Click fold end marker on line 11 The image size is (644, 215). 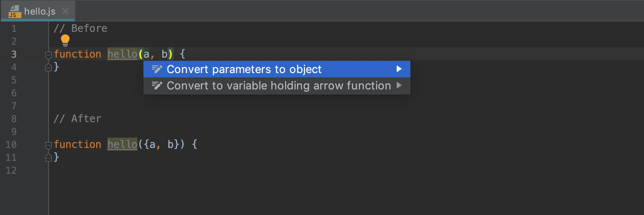(48, 157)
